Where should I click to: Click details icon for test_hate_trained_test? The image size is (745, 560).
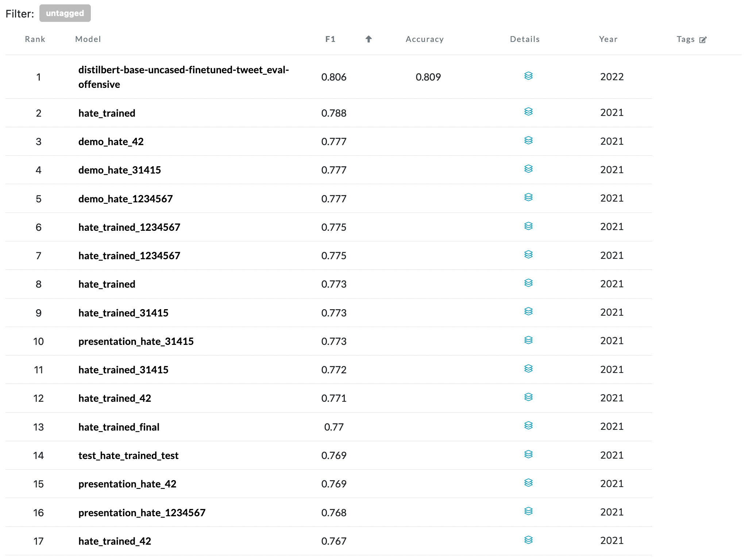pyautogui.click(x=528, y=454)
